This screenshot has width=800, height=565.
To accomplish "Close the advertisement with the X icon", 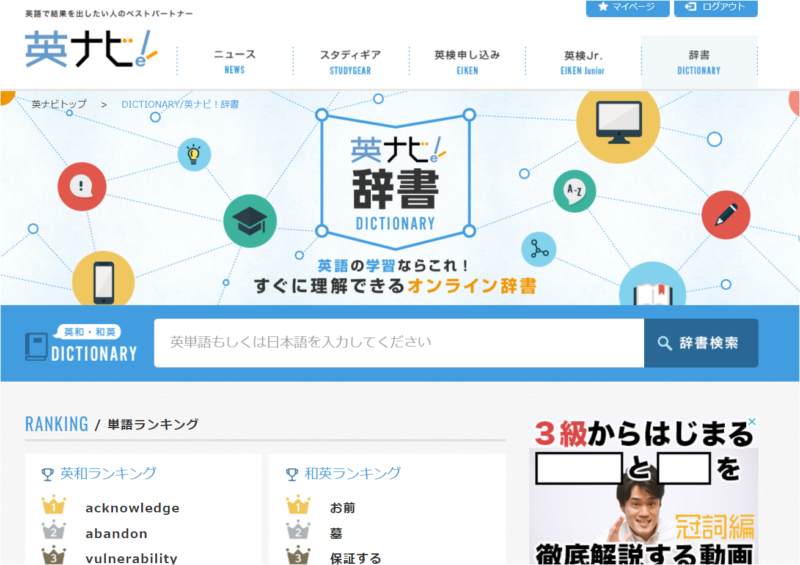I will pos(752,421).
